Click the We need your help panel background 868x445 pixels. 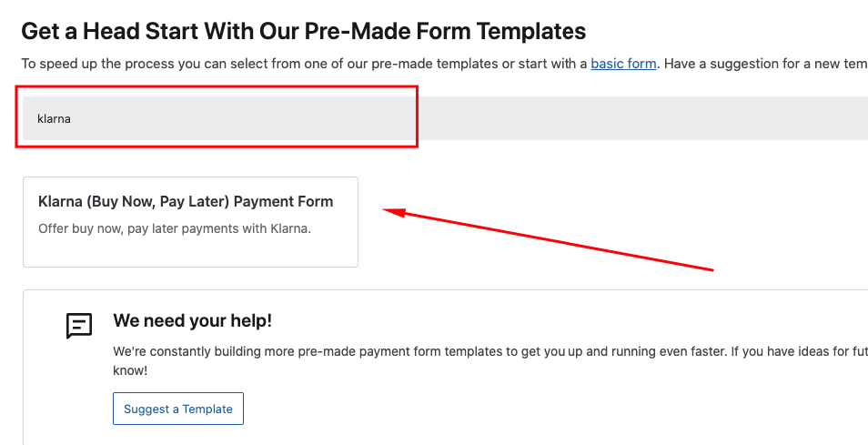[546, 410]
